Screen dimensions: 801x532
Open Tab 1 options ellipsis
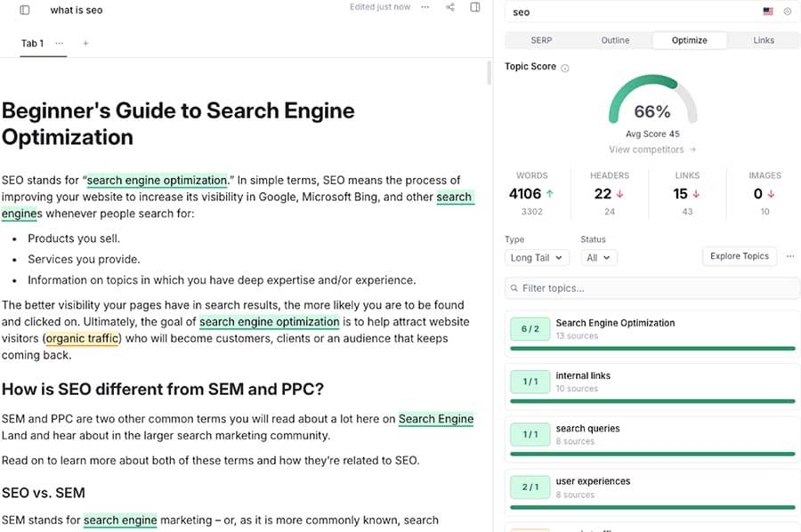60,43
